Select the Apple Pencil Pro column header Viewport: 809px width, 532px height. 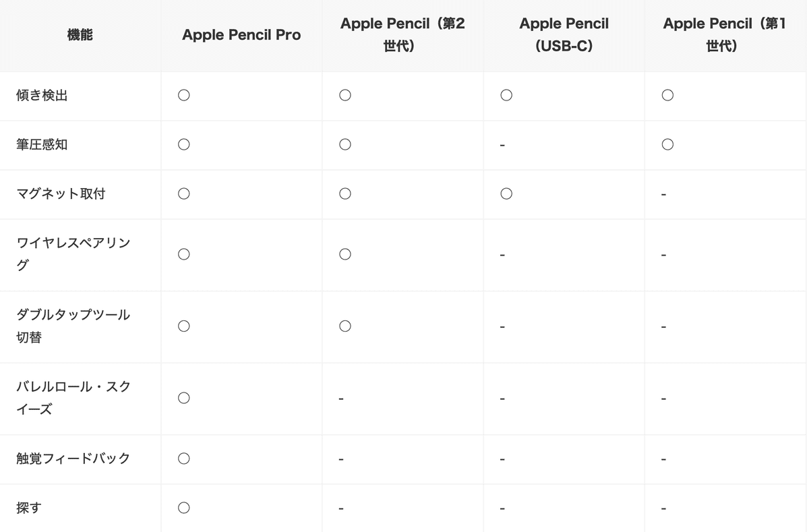click(241, 35)
